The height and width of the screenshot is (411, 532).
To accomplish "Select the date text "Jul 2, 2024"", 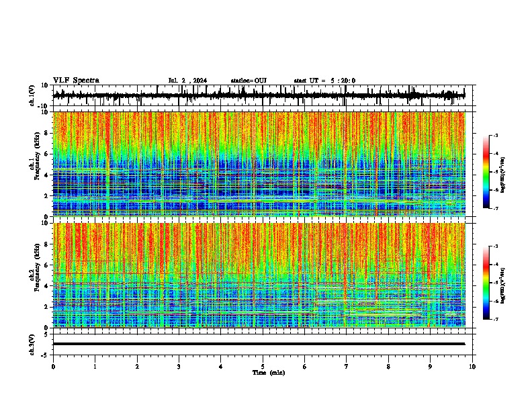I will coord(187,81).
